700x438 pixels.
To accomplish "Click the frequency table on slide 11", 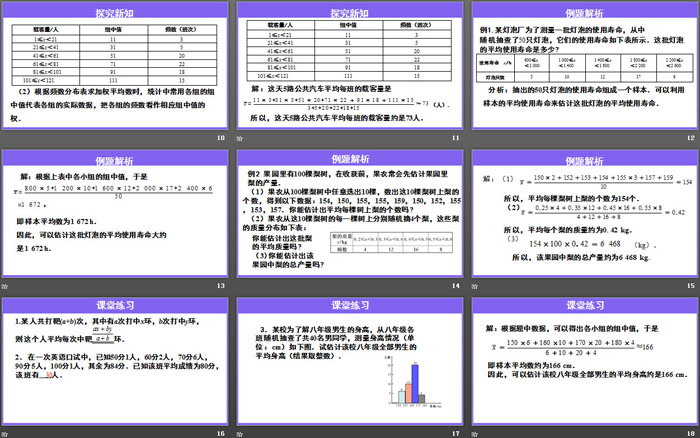I will (349, 50).
